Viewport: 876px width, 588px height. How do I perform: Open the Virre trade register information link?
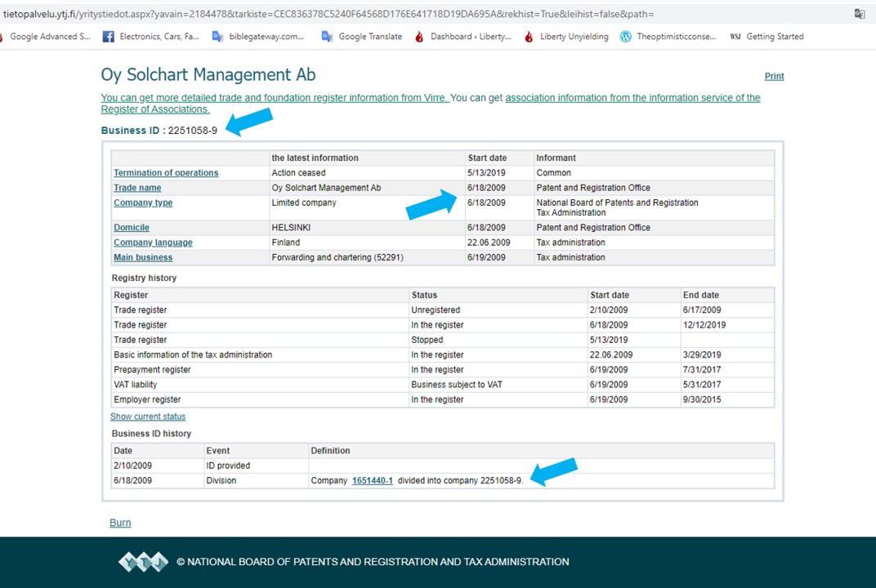pyautogui.click(x=275, y=98)
